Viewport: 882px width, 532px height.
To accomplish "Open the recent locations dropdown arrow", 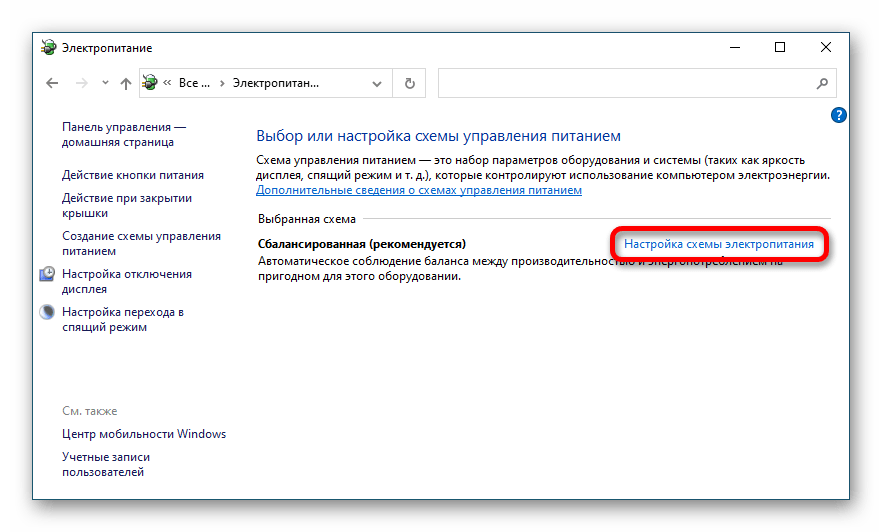I will pos(105,85).
